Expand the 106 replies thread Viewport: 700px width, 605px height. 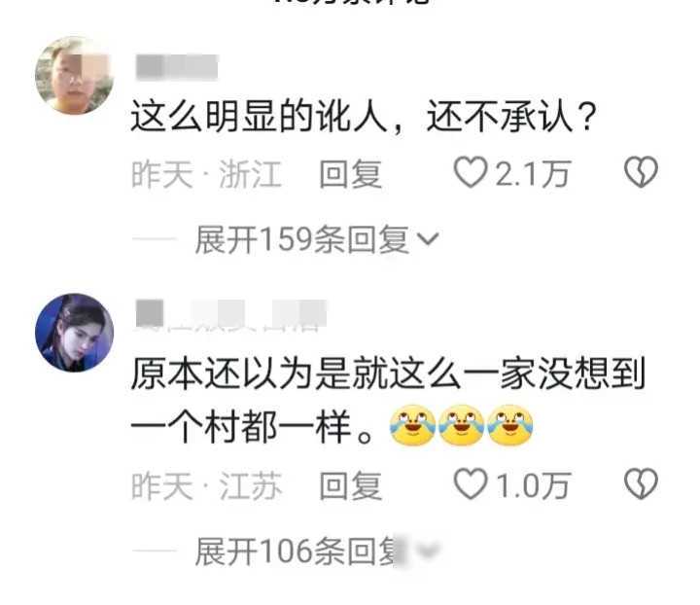click(x=317, y=552)
